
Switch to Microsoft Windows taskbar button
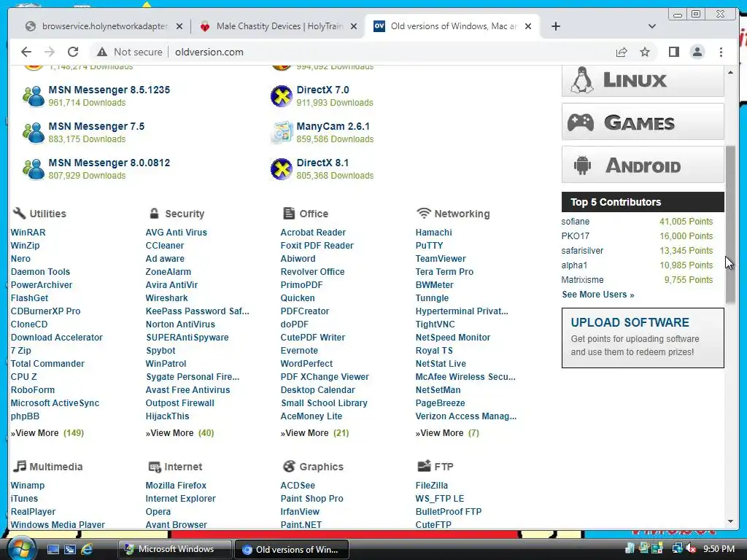click(174, 549)
